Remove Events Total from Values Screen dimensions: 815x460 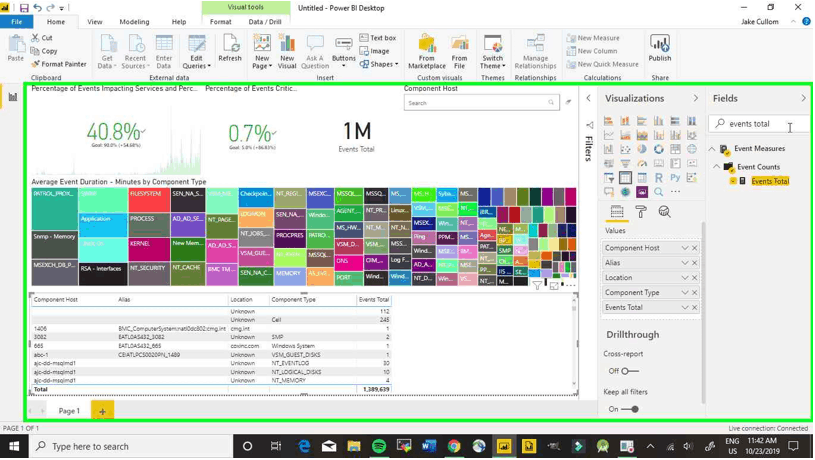pos(694,307)
